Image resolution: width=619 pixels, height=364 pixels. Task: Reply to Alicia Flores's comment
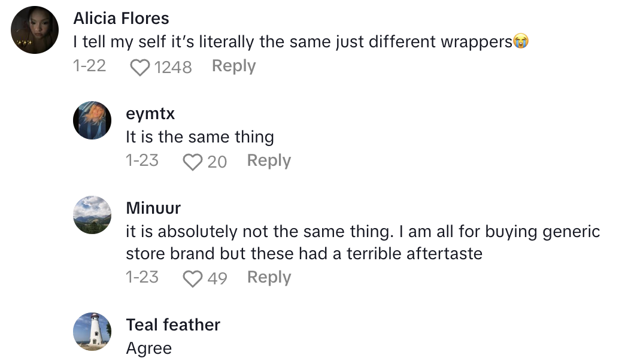pos(233,66)
